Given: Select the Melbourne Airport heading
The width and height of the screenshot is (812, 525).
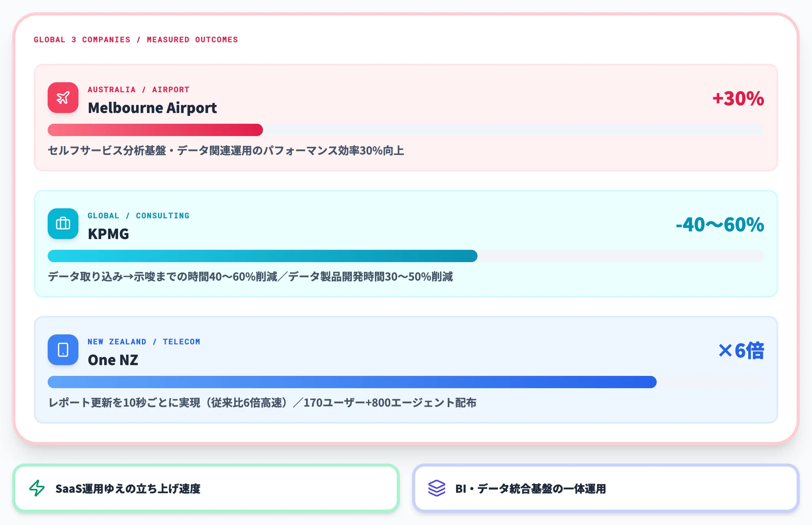Looking at the screenshot, I should (152, 108).
